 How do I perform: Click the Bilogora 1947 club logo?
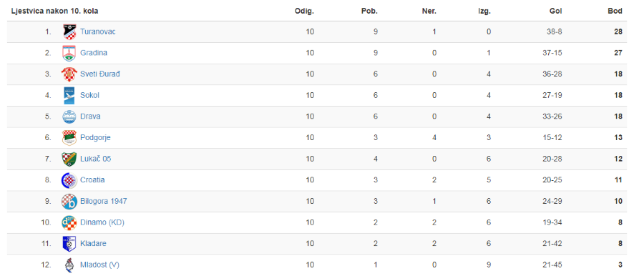(69, 201)
